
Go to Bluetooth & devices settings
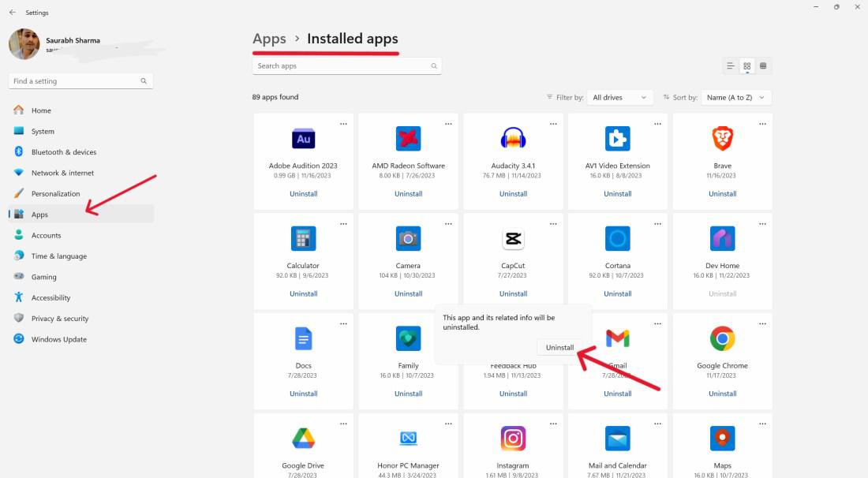80,152
